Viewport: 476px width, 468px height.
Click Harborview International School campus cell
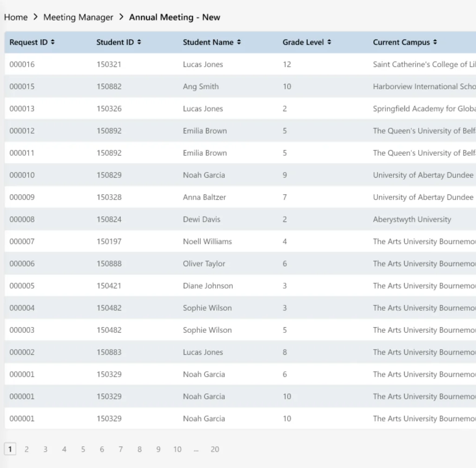[424, 86]
